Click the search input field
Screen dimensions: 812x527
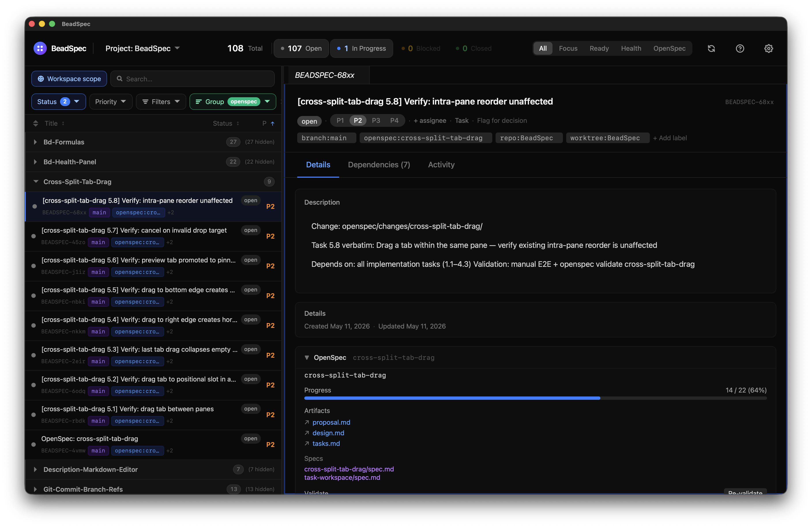point(193,79)
